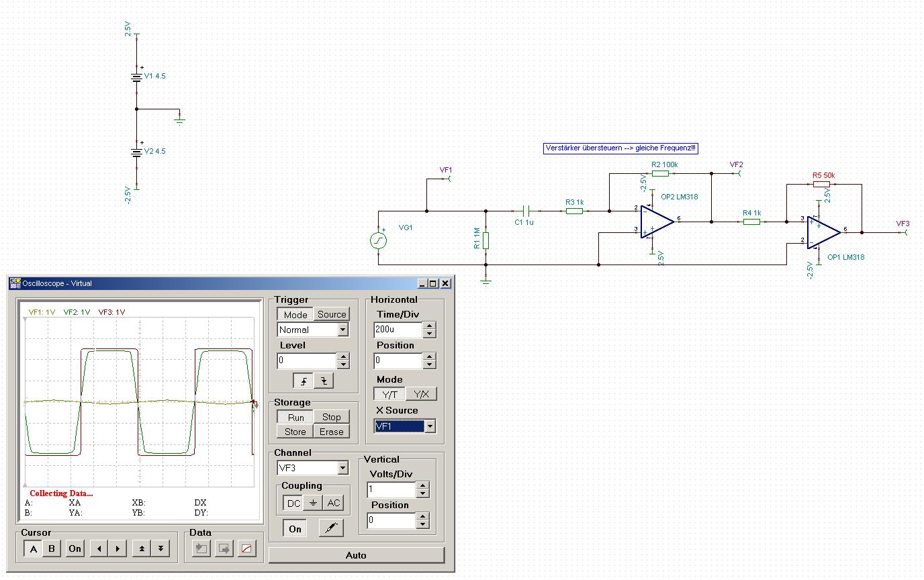Screen dimensions: 924x580
Task: Expand the Channel VF3 dropdown
Action: point(343,468)
